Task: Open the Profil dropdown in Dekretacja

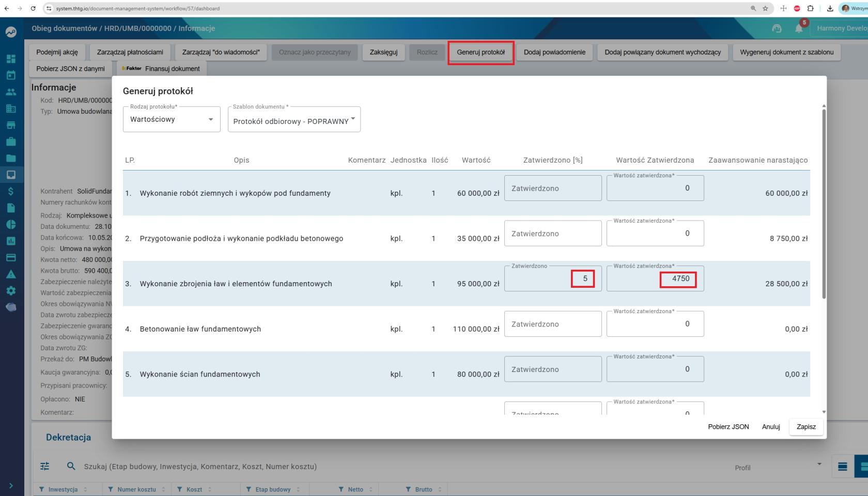Action: [778, 467]
